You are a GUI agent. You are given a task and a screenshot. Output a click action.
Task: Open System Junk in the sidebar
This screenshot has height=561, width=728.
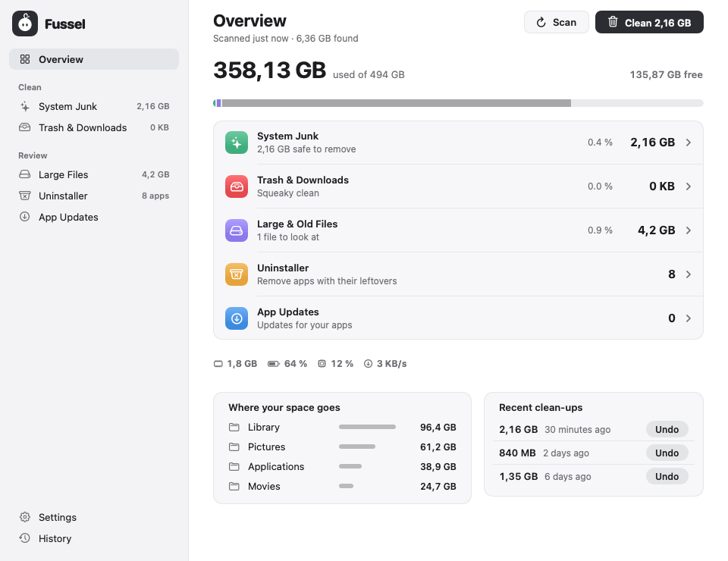tap(94, 106)
